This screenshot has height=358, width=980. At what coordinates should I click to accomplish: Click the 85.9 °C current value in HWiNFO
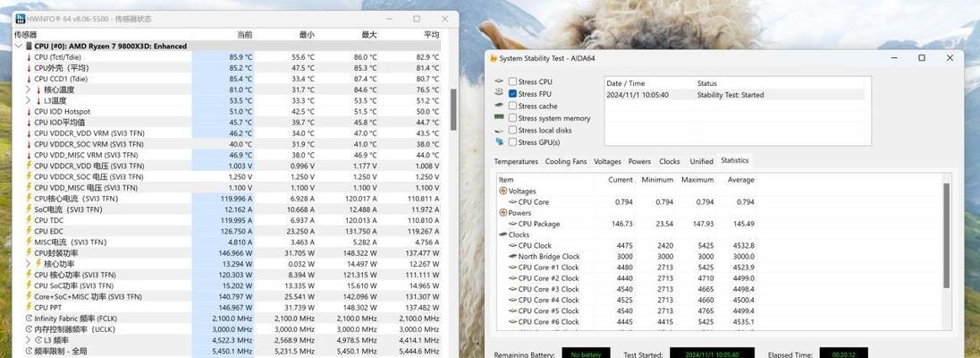pyautogui.click(x=241, y=57)
